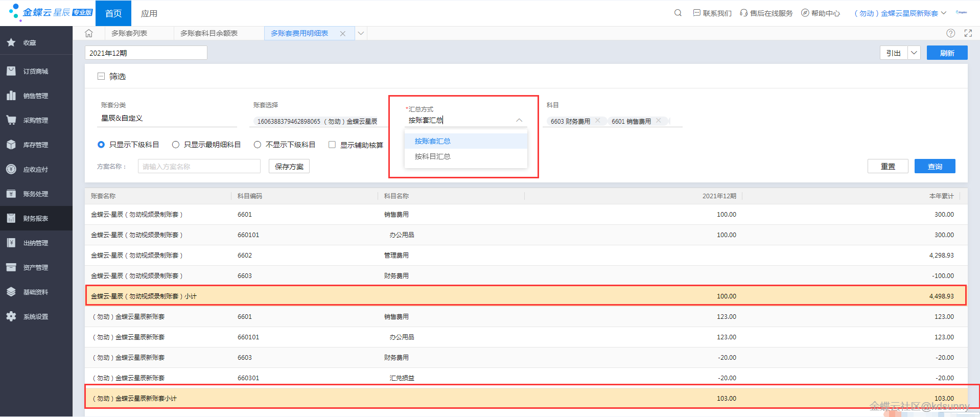Open the 引出 export dropdown arrow
The width and height of the screenshot is (980, 417).
pyautogui.click(x=914, y=53)
